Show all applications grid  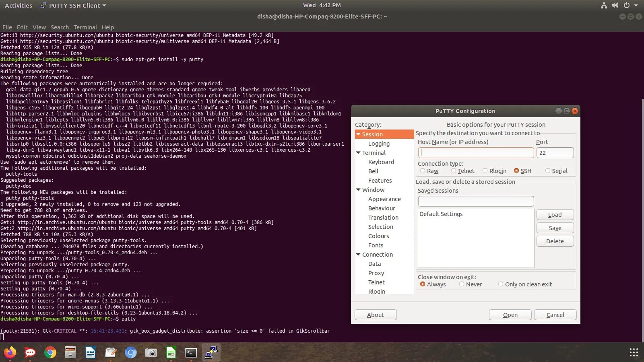(634, 353)
